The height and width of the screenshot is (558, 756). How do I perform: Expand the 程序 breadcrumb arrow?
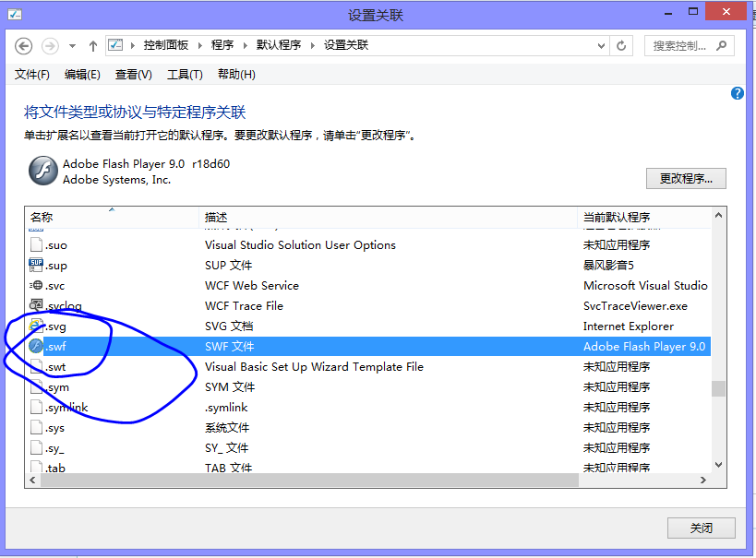(x=246, y=46)
